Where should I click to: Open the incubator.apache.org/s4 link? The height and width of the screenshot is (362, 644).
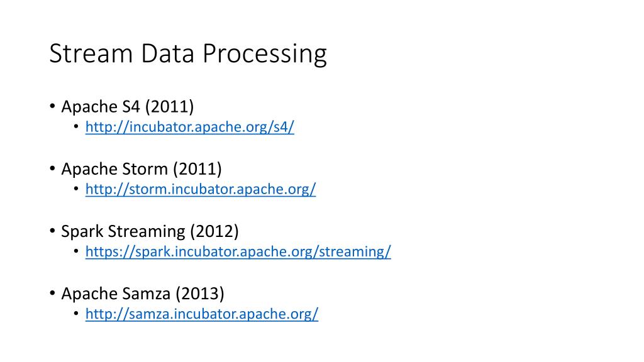click(x=189, y=127)
